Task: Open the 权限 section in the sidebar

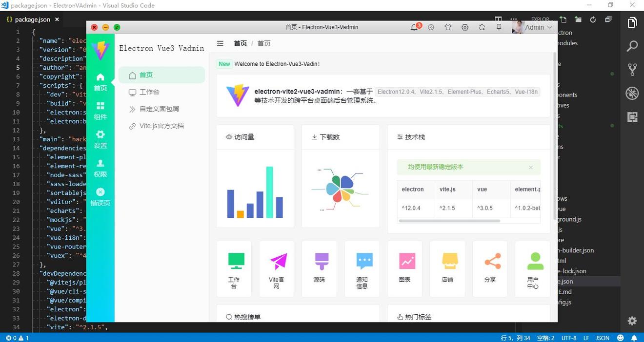Action: pyautogui.click(x=101, y=168)
